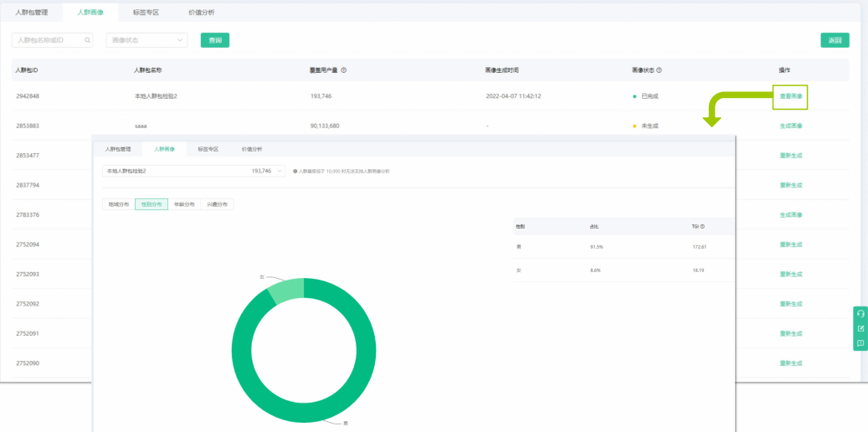868x432 pixels.
Task: Click the edit feedback icon on sidebar
Action: coord(860,328)
